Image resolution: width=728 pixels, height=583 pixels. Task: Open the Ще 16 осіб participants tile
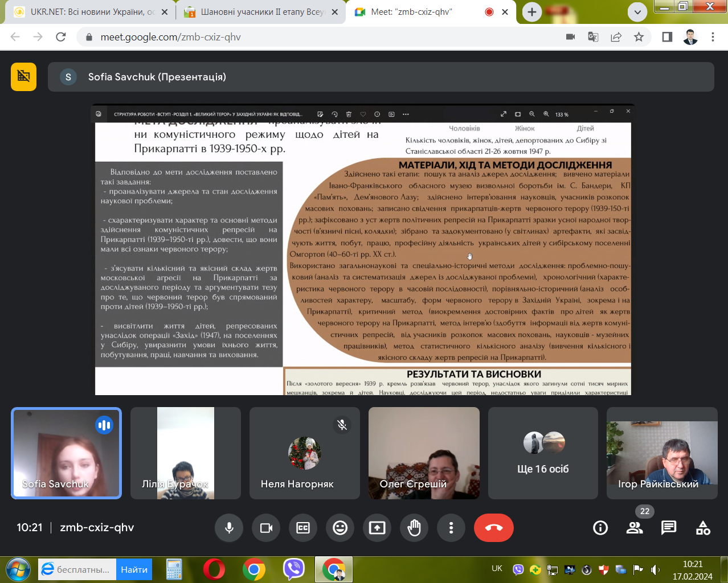[543, 453]
